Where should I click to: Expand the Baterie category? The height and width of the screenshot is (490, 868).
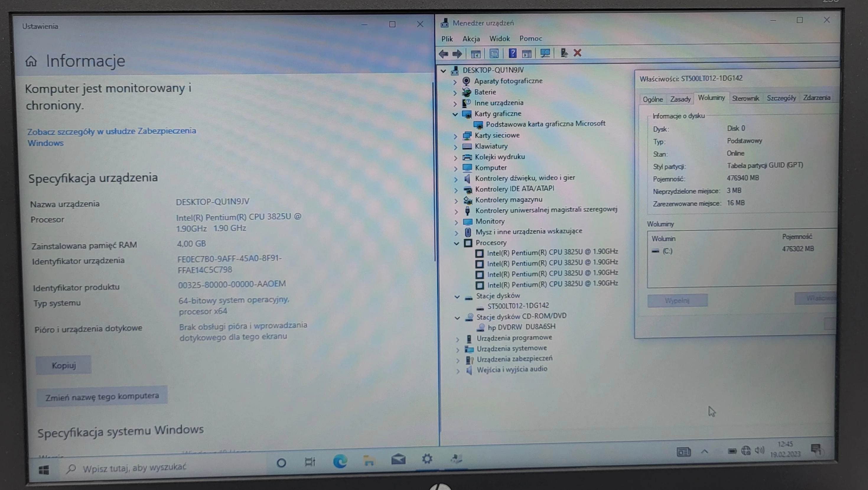tap(455, 93)
